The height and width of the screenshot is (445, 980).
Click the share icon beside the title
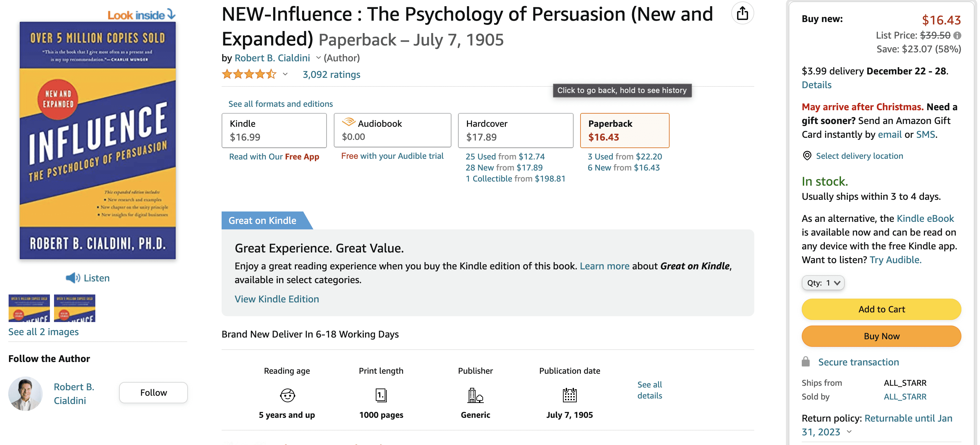coord(742,14)
